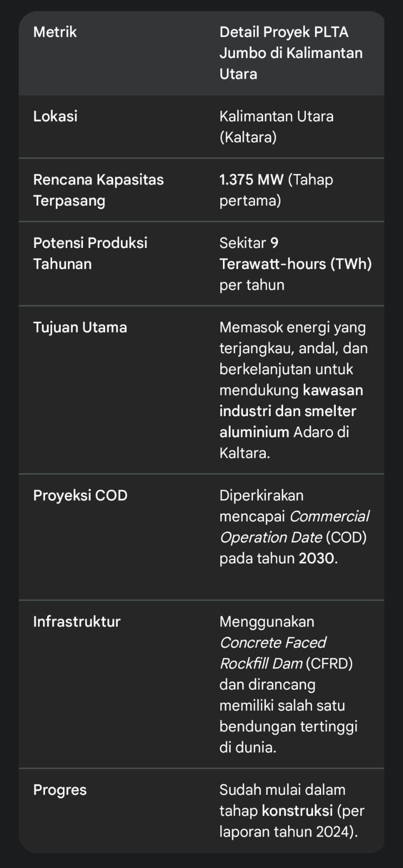403x868 pixels.
Task: Select the "Infrastruktur" row label
Action: 76,621
